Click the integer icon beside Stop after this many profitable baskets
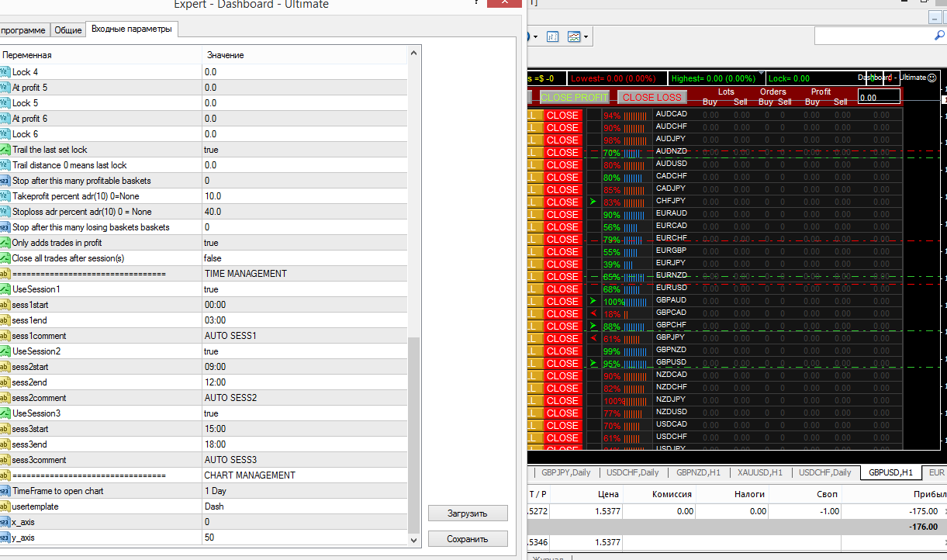The width and height of the screenshot is (947, 560). (4, 181)
